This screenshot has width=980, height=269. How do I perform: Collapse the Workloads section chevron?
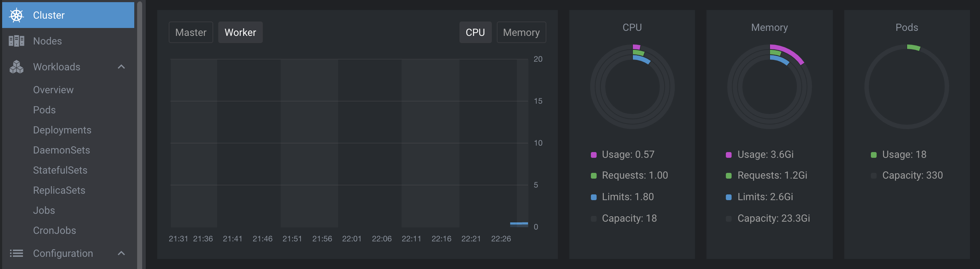tap(121, 67)
